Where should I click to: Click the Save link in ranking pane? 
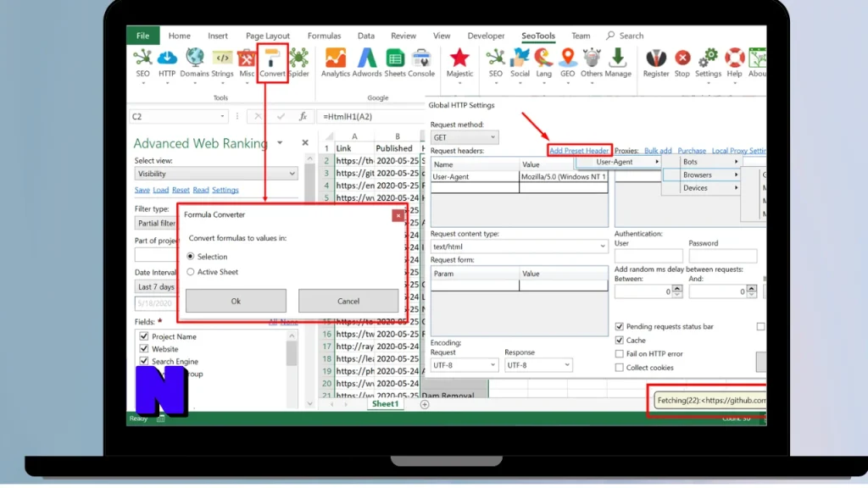(142, 190)
